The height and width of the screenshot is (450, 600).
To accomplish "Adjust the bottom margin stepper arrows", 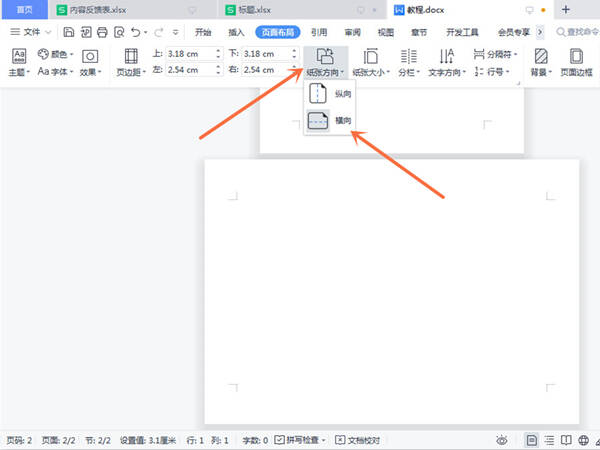I will coord(294,54).
